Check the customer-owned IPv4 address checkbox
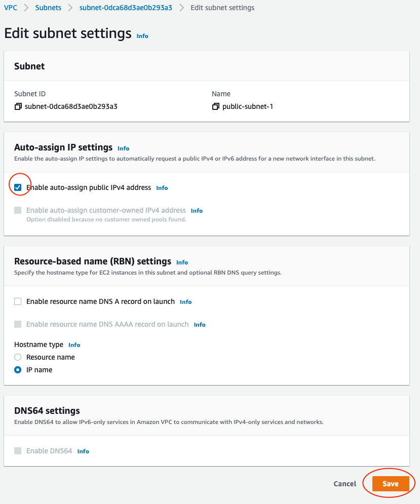Screen dimensions: 420x504 pos(18,210)
